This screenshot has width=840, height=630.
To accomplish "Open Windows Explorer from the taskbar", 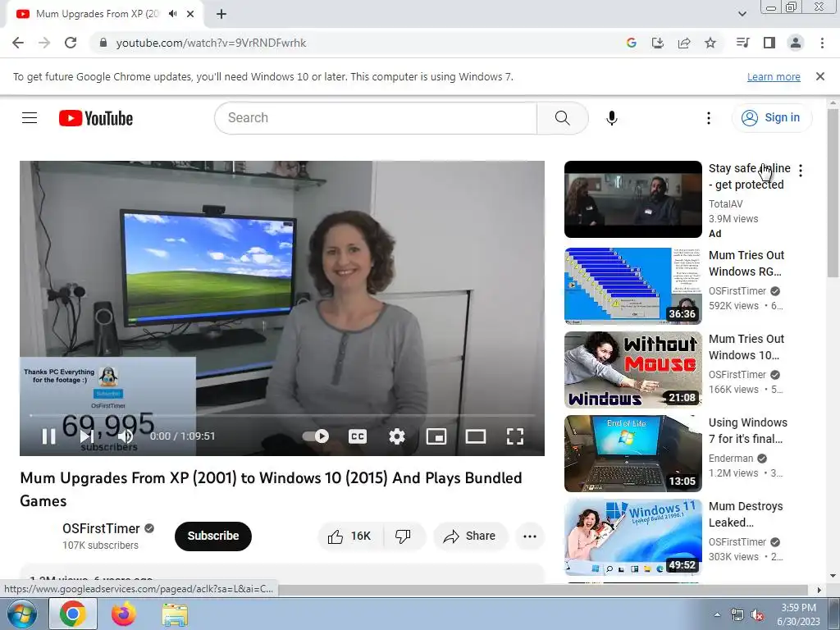I will coord(175,614).
